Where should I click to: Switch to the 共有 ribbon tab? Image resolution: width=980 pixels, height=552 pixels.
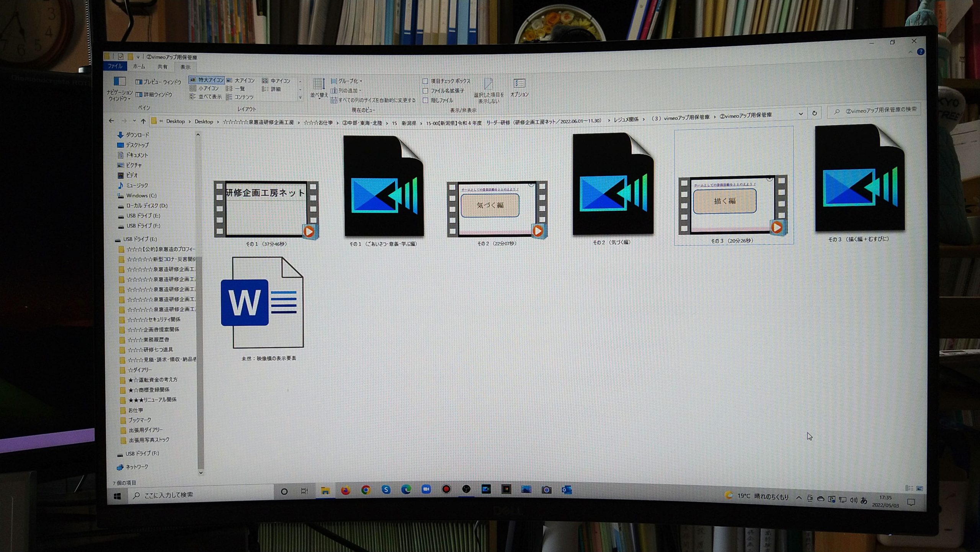tap(162, 67)
